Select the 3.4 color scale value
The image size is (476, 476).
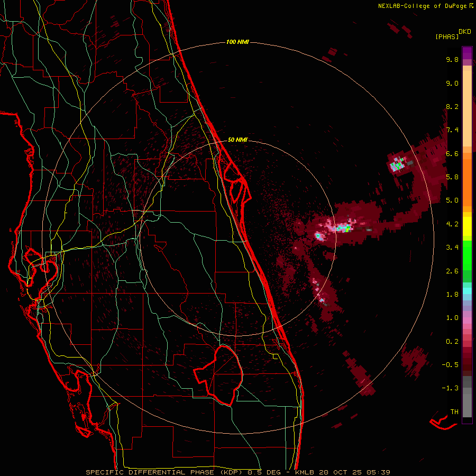pos(452,248)
